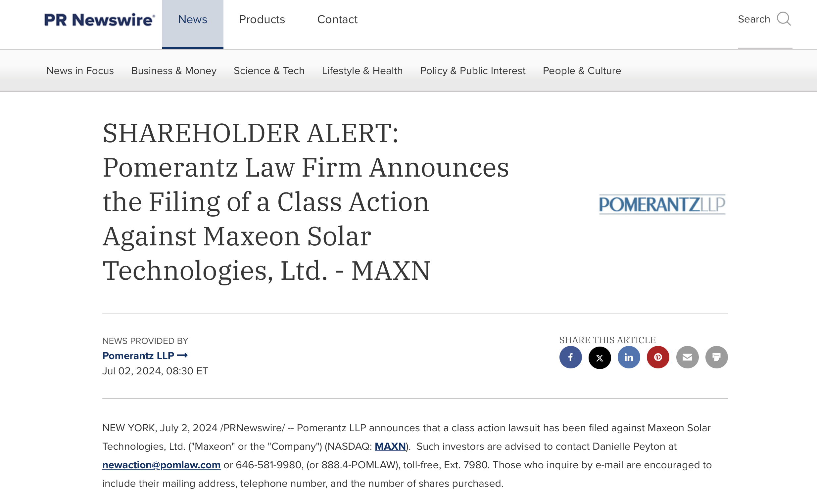Viewport: 817px width, 504px height.
Task: Open Lifestyle & Health section
Action: point(362,71)
